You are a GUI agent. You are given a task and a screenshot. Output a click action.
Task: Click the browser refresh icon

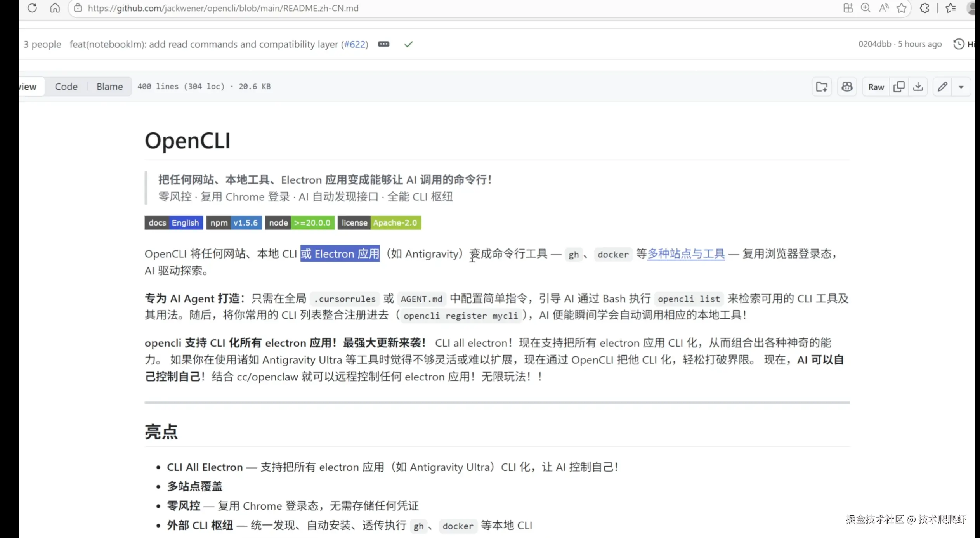pos(32,8)
